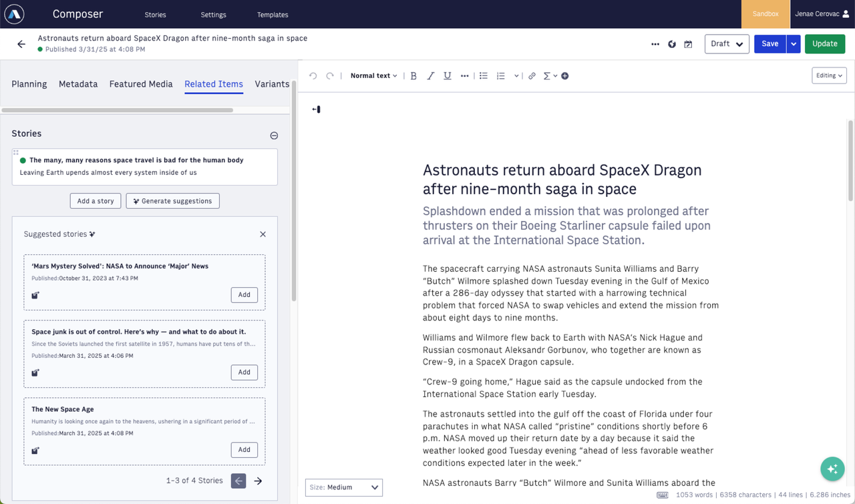Screen dimensions: 855x504
Task: Open the sigma special characters dropdown
Action: coord(550,76)
